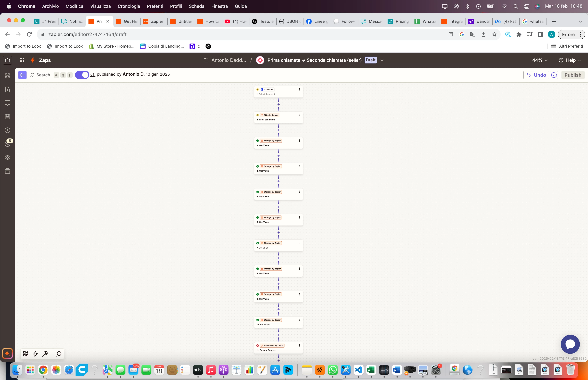
Task: Open the My Store bookmark
Action: point(112,46)
